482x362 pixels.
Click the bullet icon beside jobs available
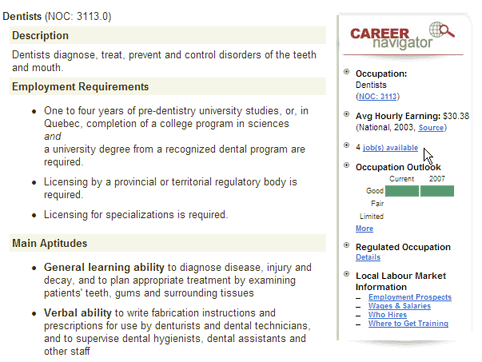pos(347,145)
